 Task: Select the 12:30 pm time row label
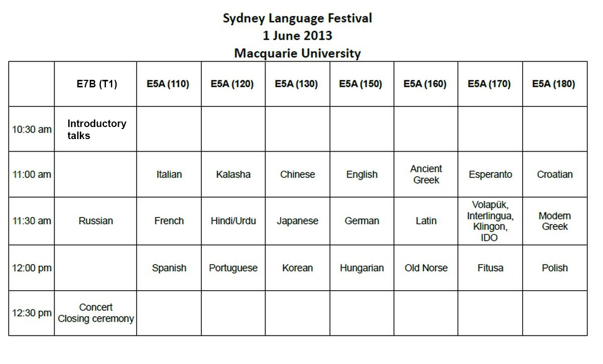pyautogui.click(x=32, y=313)
